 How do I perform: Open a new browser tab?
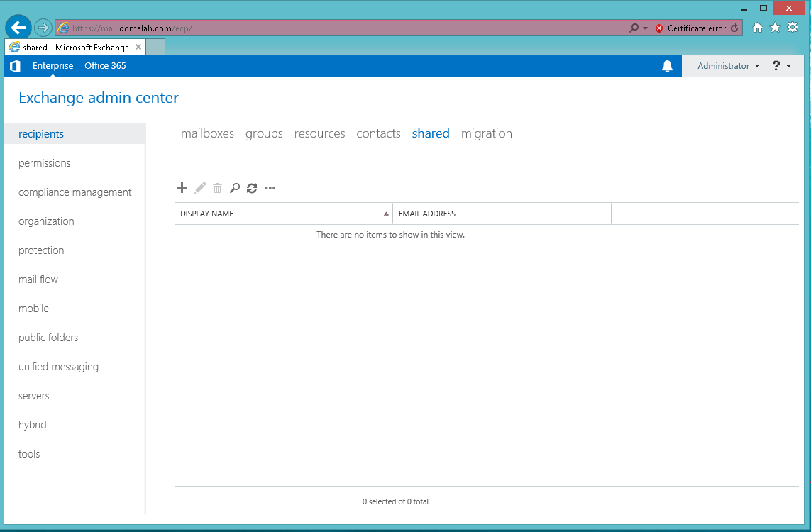point(155,47)
